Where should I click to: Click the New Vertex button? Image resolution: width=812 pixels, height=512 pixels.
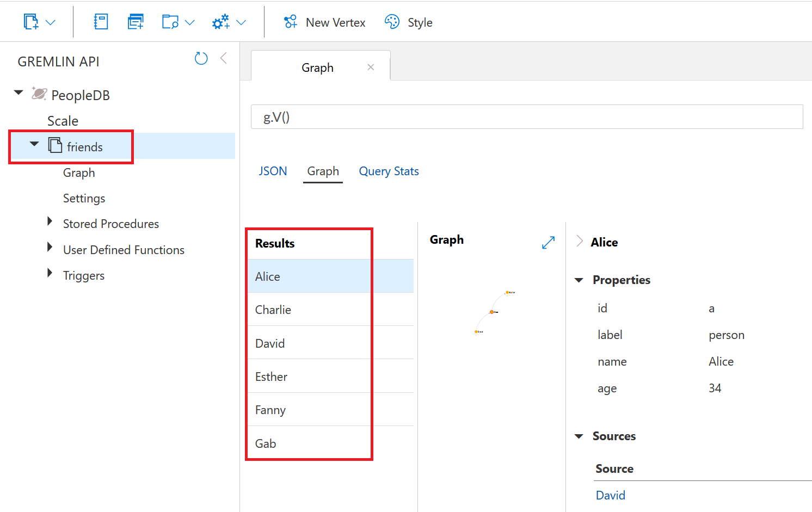324,22
